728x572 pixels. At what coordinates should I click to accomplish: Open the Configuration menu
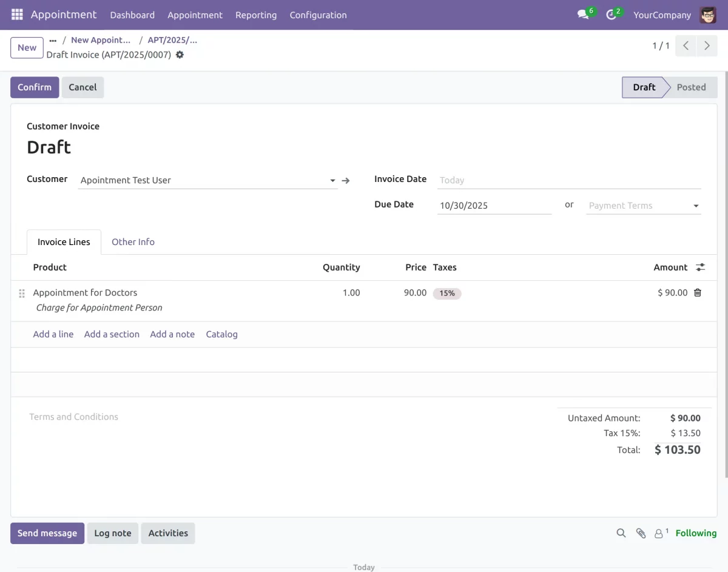(318, 15)
